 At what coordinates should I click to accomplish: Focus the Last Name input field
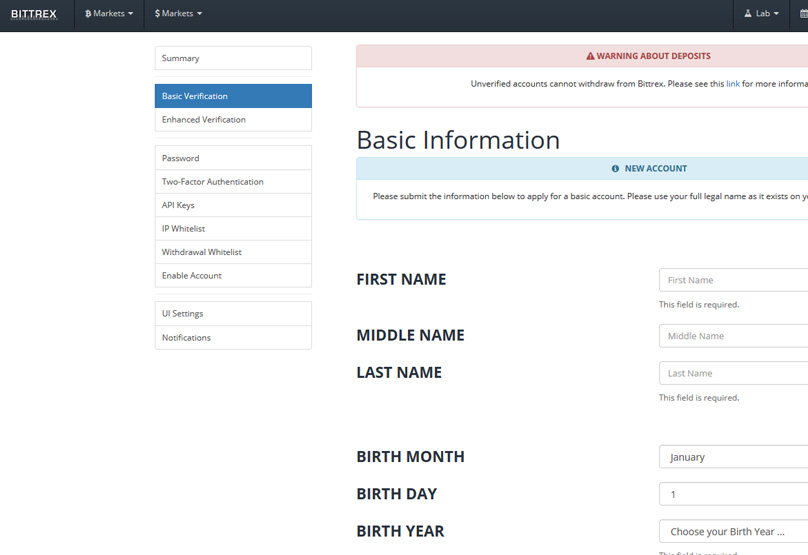pos(733,373)
